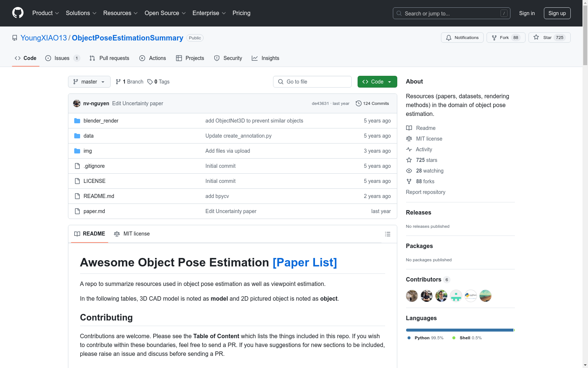The image size is (588, 368).
Task: Select the Code tab
Action: (26, 58)
